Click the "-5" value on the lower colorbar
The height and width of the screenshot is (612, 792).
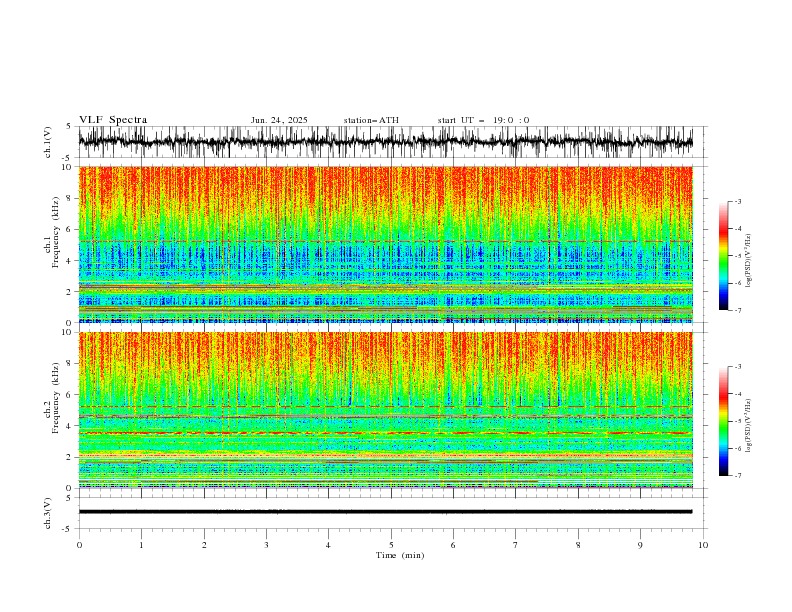pos(738,421)
